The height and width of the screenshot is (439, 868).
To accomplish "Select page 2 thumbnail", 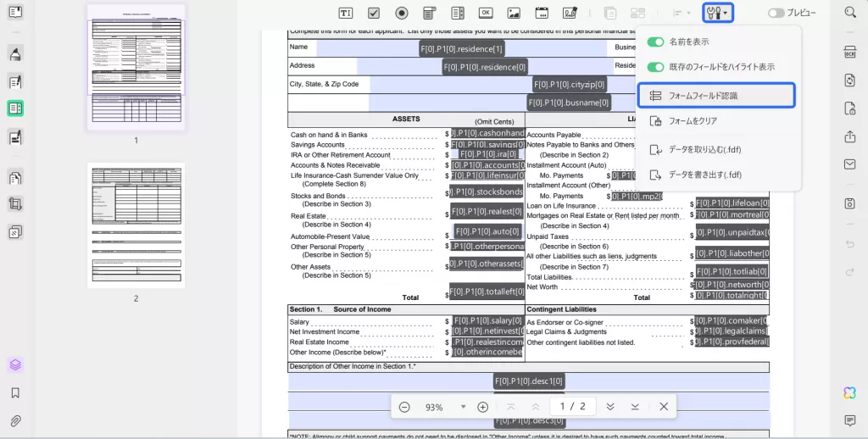I will (136, 225).
